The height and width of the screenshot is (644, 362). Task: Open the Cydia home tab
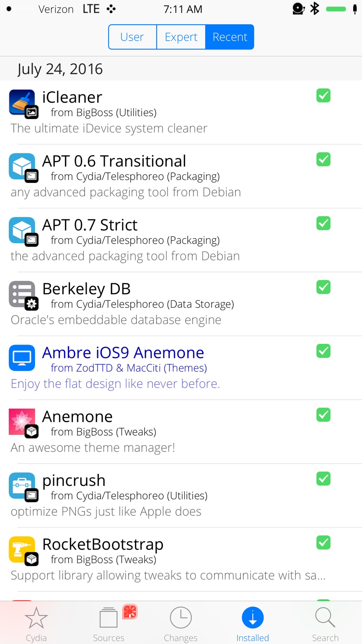click(x=36, y=624)
